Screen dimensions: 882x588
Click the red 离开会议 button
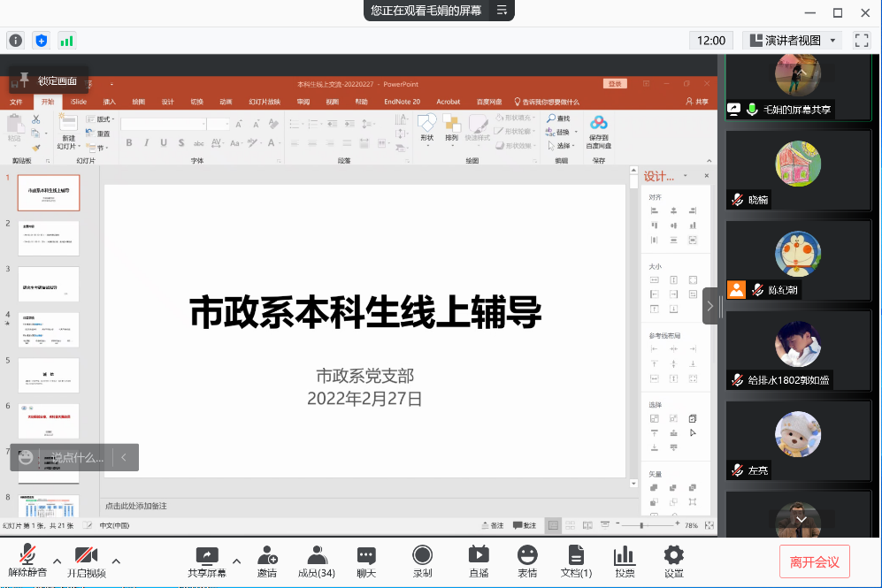click(815, 561)
